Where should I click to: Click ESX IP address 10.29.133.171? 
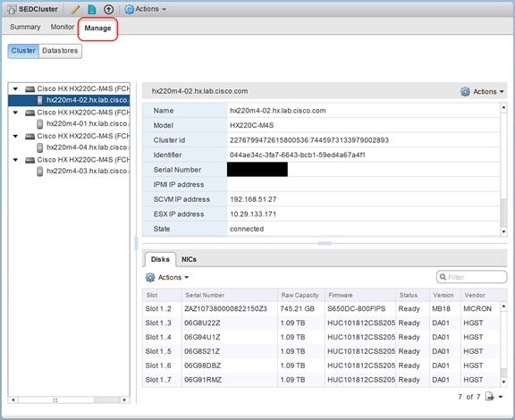(x=253, y=214)
